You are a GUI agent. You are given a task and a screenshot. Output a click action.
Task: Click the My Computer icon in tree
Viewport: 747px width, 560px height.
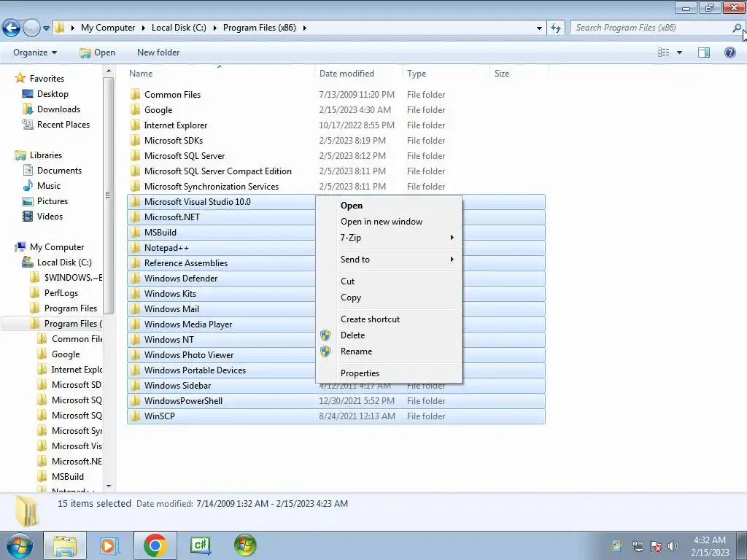tap(20, 247)
